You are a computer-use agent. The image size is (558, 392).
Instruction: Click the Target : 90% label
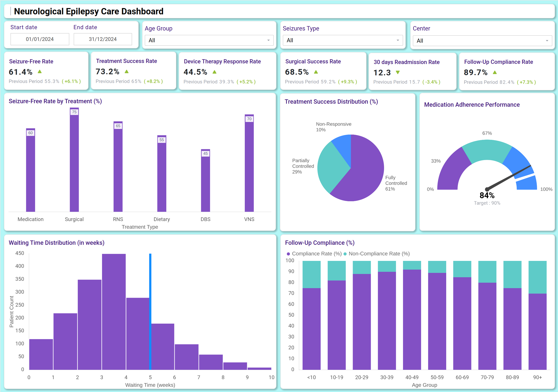tap(487, 203)
